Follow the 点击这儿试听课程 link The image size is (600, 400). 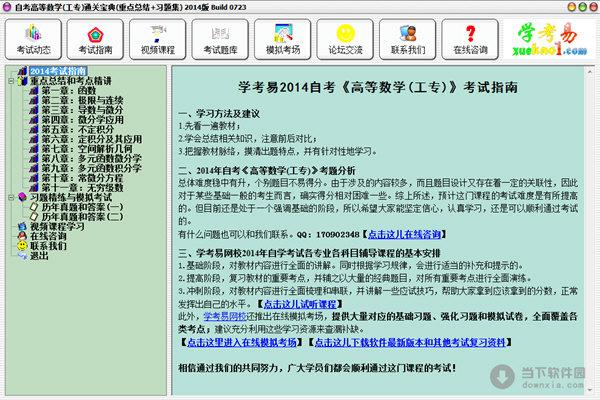click(x=300, y=304)
